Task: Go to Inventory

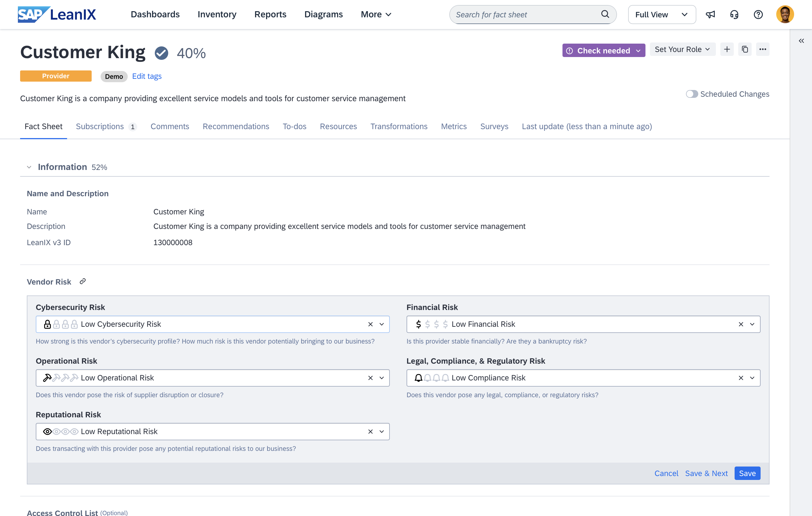Action: click(x=217, y=15)
